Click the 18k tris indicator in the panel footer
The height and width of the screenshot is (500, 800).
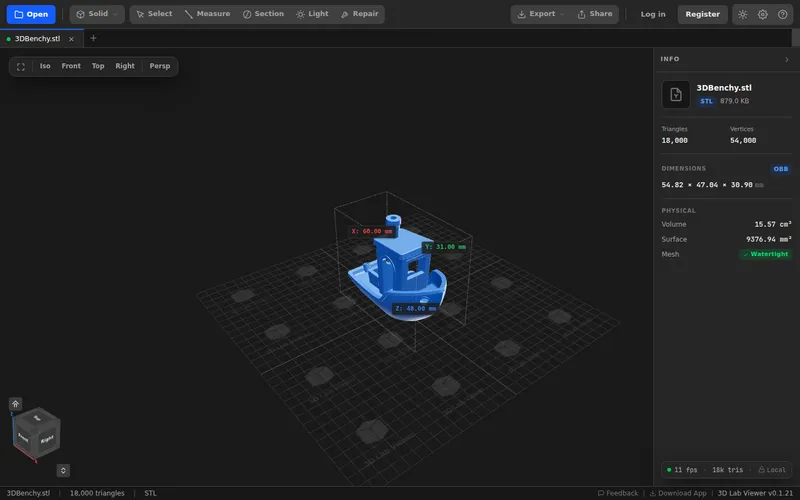(728, 470)
